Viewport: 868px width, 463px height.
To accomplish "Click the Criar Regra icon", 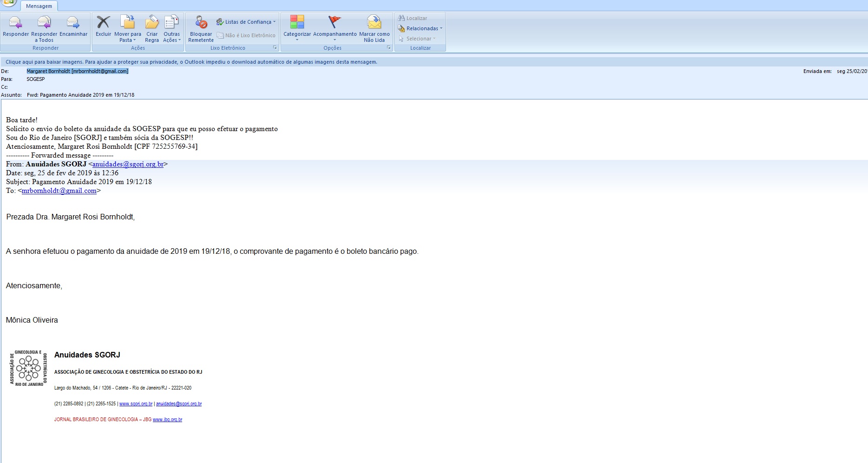I will pos(152,23).
